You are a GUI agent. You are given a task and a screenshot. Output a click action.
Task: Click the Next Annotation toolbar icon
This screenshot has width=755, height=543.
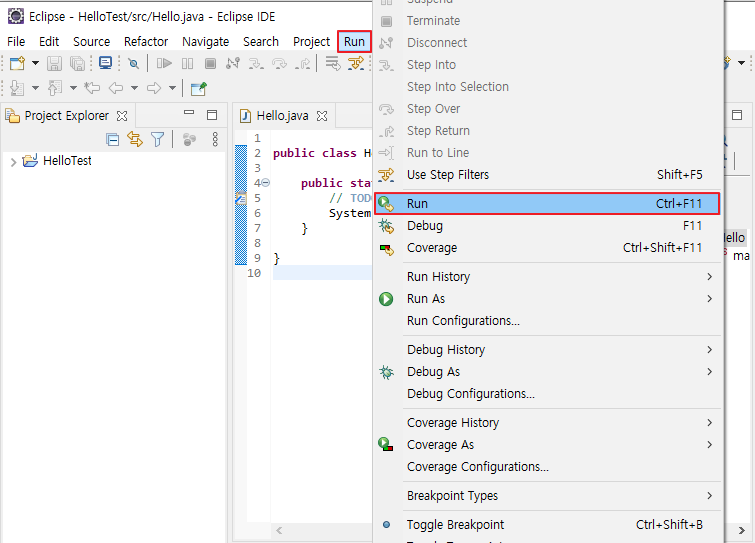point(17,88)
